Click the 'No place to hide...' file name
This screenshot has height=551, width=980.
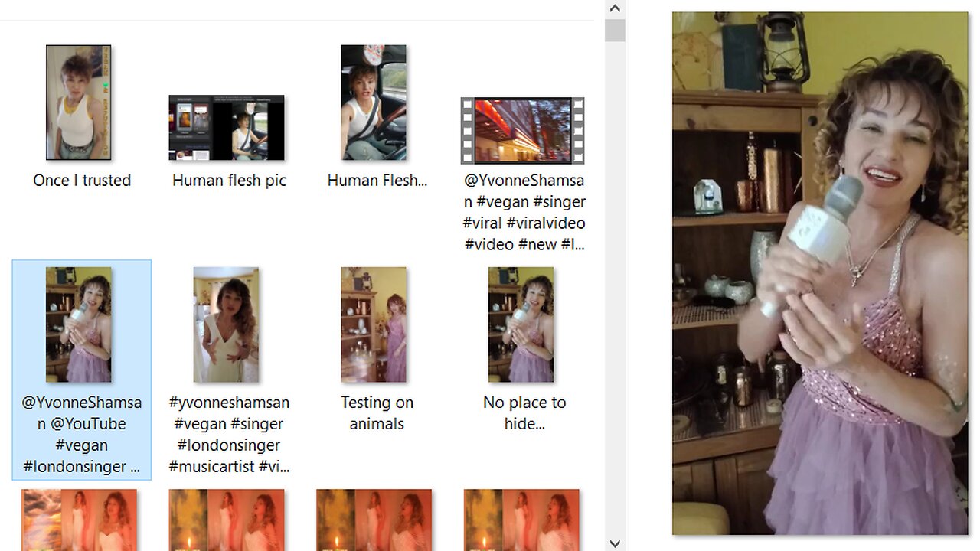point(524,413)
